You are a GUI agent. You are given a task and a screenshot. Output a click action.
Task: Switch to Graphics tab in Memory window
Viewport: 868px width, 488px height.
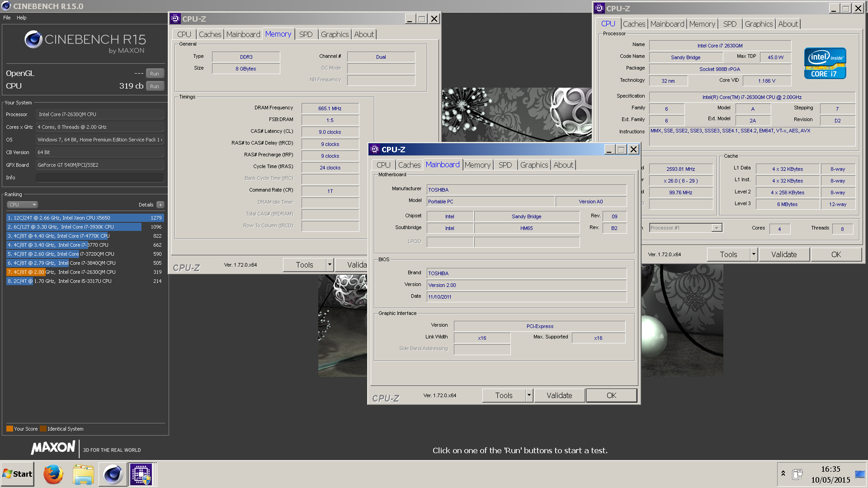[x=335, y=34]
